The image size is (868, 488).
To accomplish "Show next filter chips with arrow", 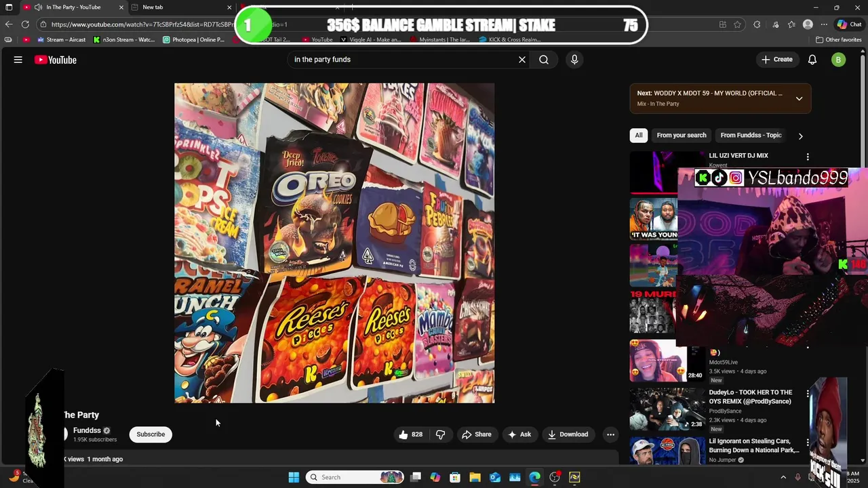I will 800,136.
